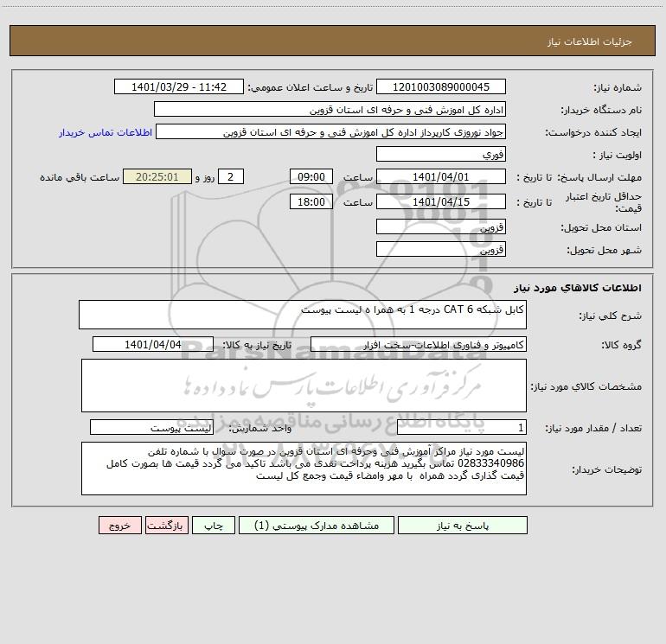666x644 pixels.
Task: Click the response deadline time 09:00
Action: pyautogui.click(x=311, y=176)
